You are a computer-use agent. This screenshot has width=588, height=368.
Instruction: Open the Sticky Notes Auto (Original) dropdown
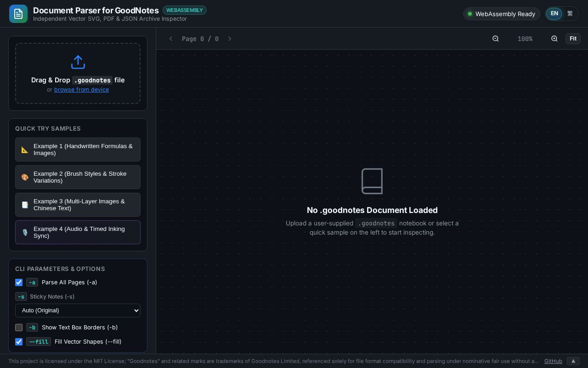[x=78, y=310]
